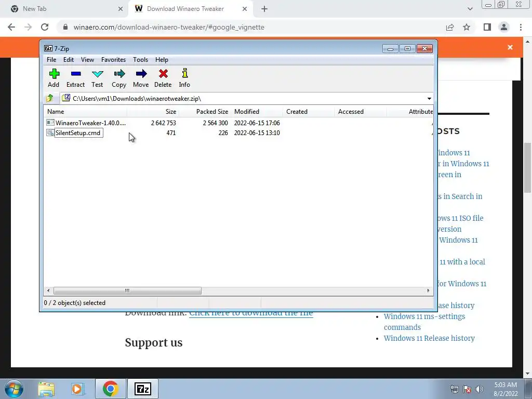This screenshot has width=532, height=399.
Task: Open the Chrome profile icon
Action: pyautogui.click(x=504, y=27)
